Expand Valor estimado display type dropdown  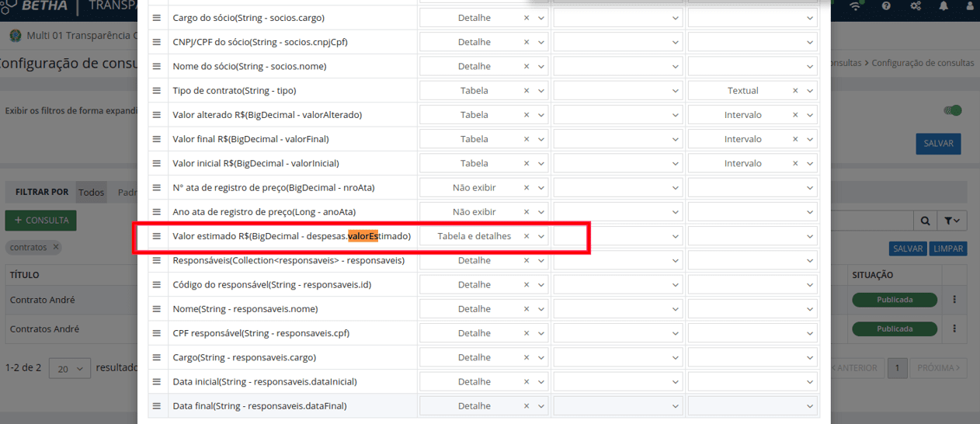(x=541, y=236)
